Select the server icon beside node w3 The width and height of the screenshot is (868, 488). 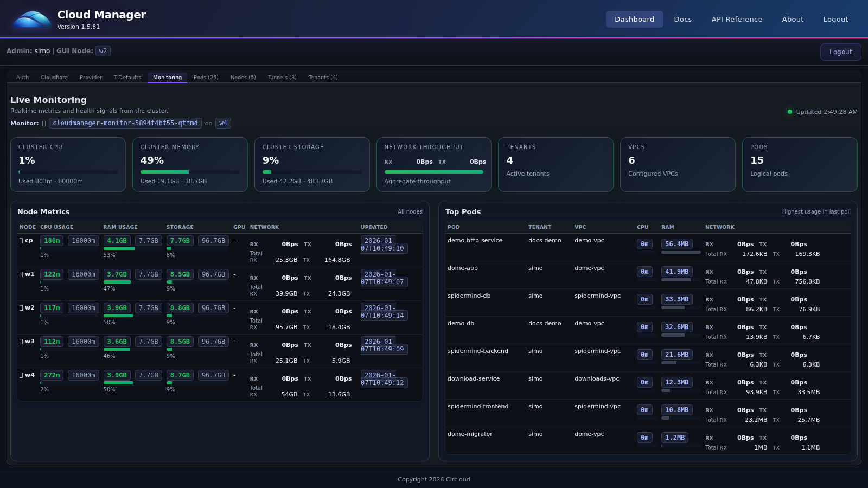pos(21,342)
